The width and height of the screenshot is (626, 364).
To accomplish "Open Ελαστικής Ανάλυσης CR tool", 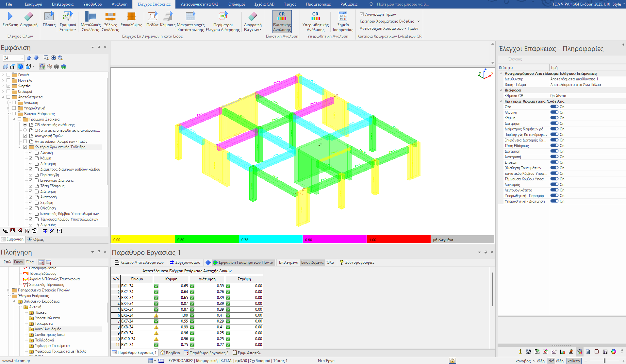I will pos(282,22).
